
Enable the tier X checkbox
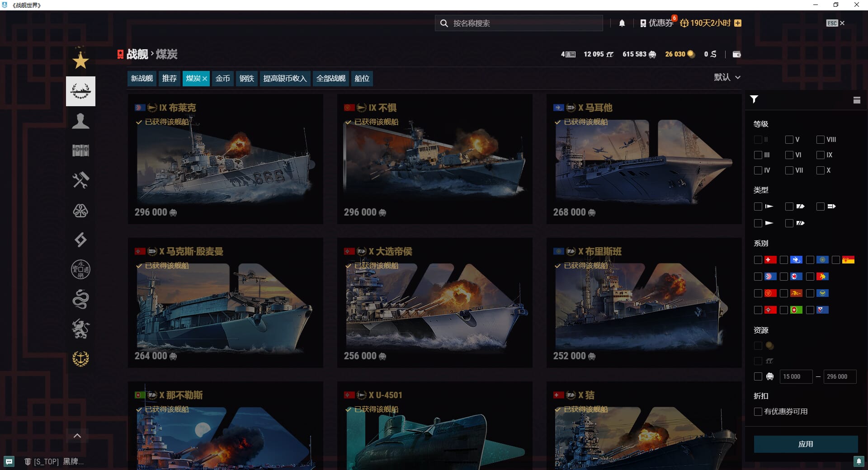pos(820,170)
